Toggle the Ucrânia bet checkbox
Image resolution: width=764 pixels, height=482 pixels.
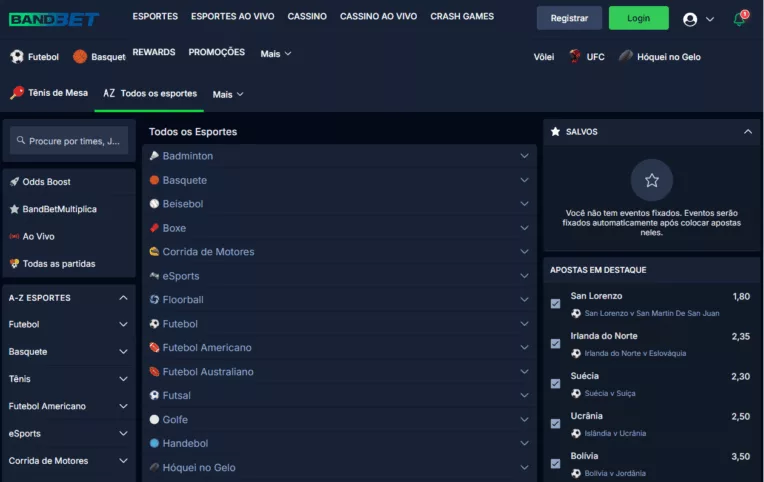[x=555, y=424]
